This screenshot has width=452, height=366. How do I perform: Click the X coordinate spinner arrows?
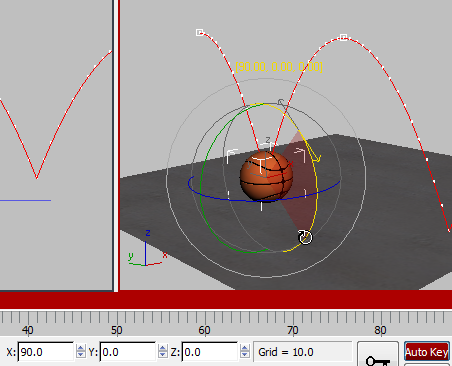(x=80, y=352)
